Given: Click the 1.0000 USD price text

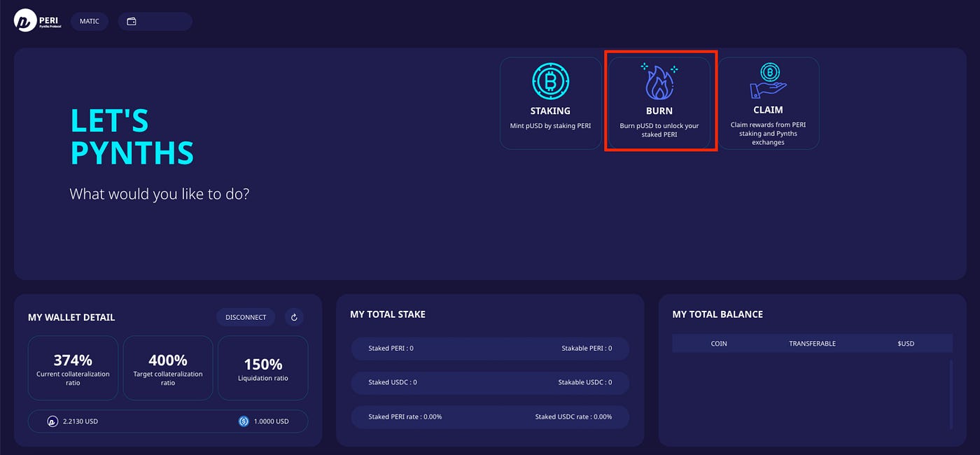Looking at the screenshot, I should tap(272, 421).
